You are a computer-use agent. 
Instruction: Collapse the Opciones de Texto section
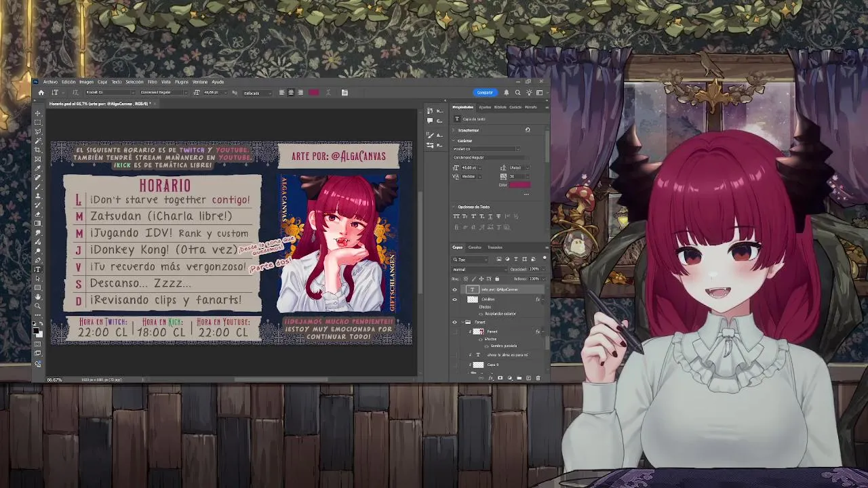coord(453,207)
